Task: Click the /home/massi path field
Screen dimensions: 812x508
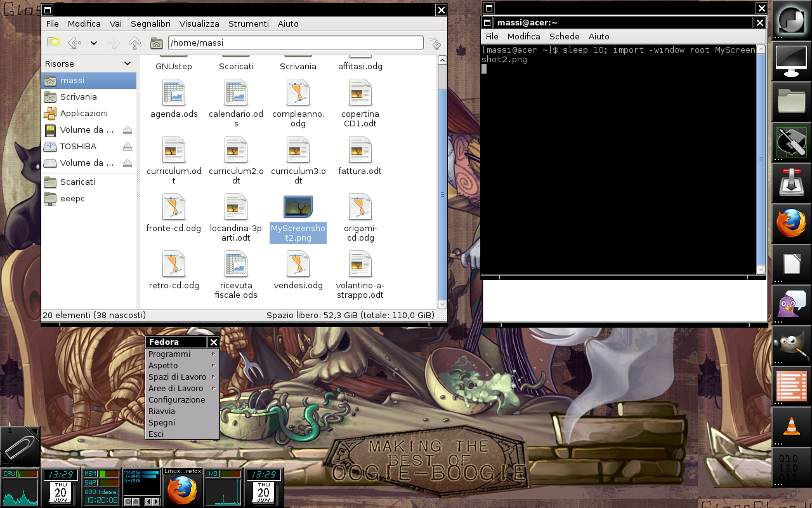Action: [x=295, y=43]
